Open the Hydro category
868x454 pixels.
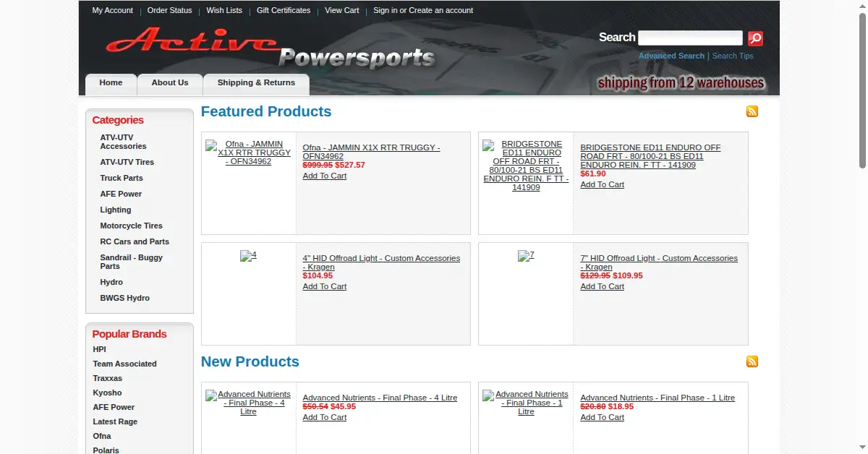111,282
